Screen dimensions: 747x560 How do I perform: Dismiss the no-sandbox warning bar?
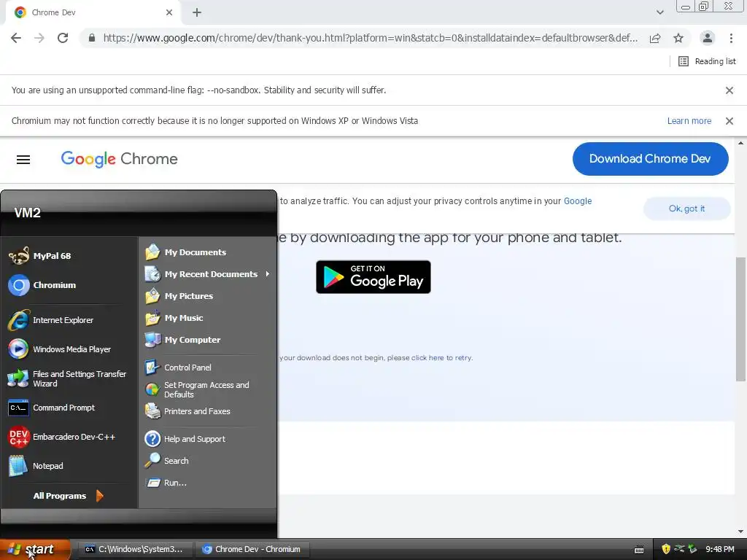[729, 90]
